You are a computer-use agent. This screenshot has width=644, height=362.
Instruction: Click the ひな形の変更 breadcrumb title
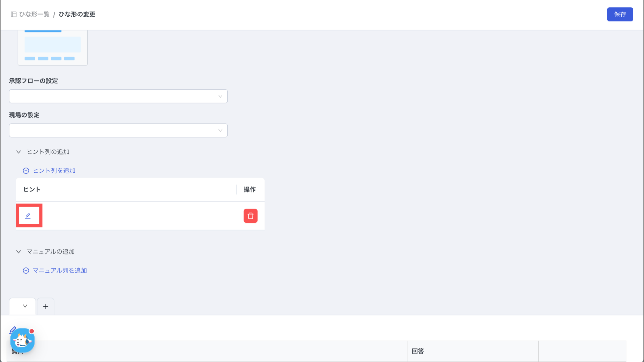pyautogui.click(x=77, y=14)
